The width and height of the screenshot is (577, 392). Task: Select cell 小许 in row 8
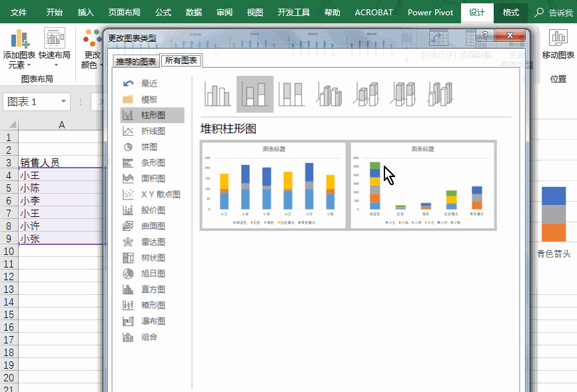click(x=61, y=226)
